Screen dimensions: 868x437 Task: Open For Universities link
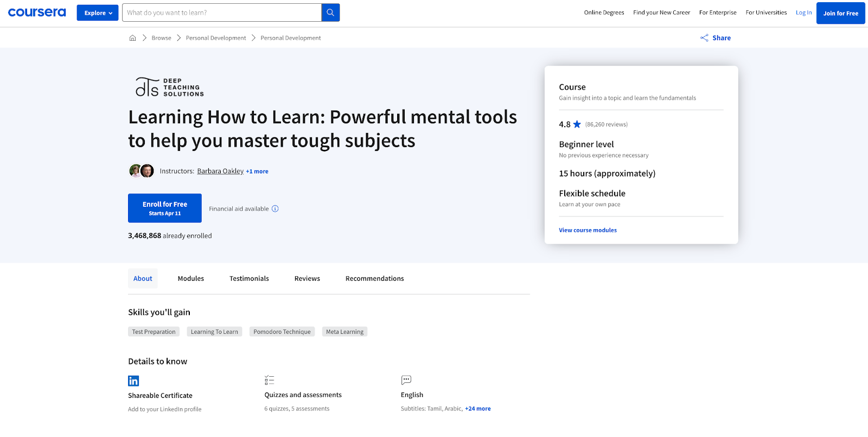click(x=766, y=12)
